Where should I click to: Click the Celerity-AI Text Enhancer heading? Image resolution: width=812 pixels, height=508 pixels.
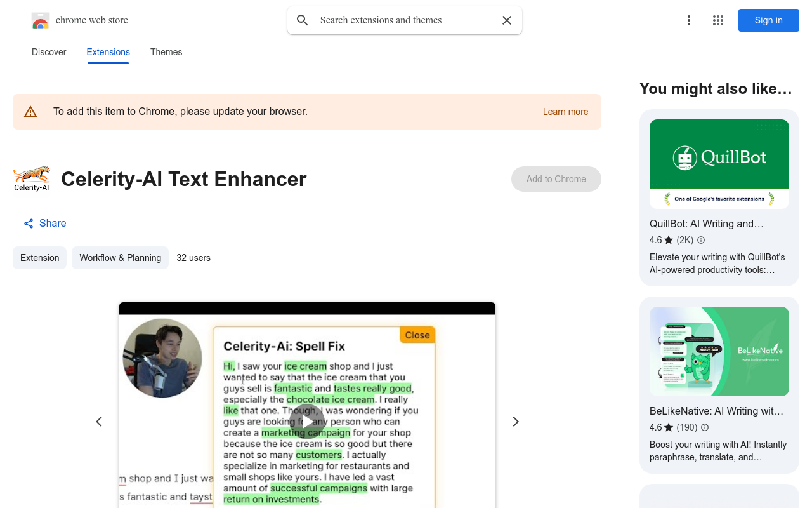(184, 179)
